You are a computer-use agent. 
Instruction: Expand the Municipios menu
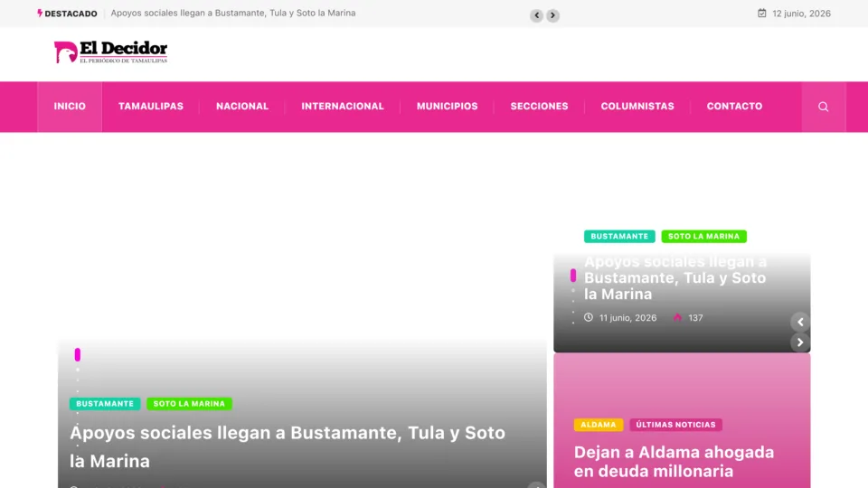pyautogui.click(x=447, y=107)
